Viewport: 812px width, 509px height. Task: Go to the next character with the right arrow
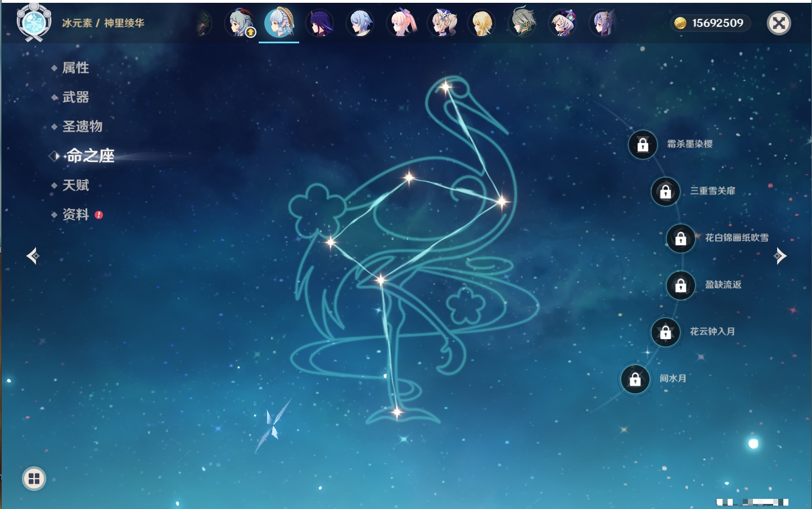click(x=780, y=256)
